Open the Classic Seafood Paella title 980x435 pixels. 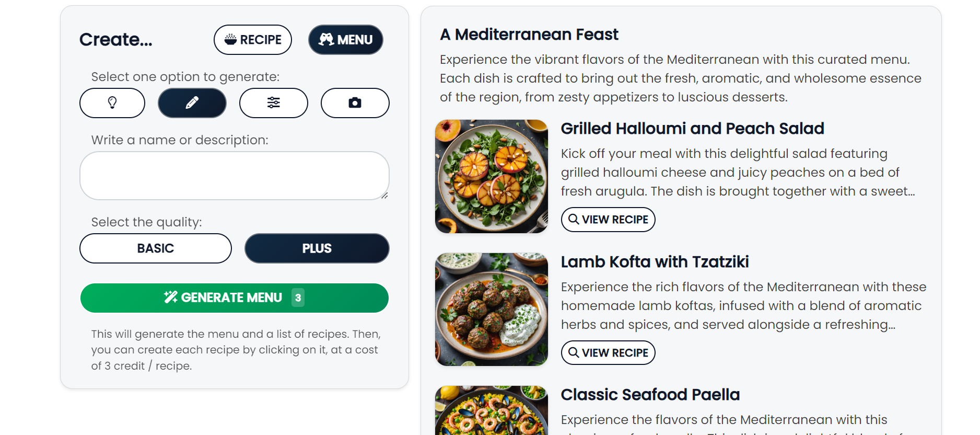(x=650, y=395)
